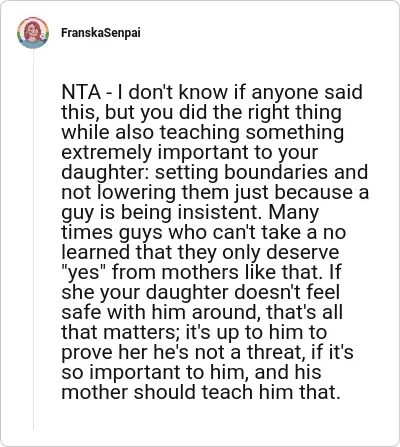This screenshot has width=400, height=447.
Task: Visit the FranskaSenpai username link
Action: point(101,33)
